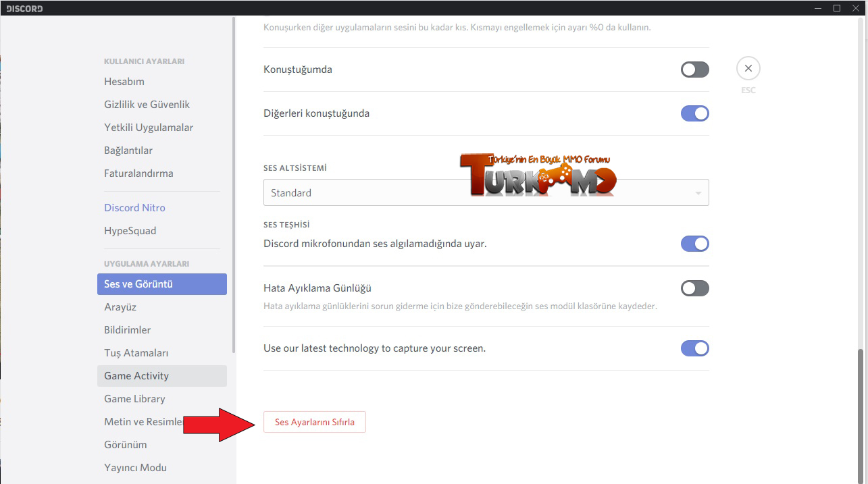Click the Kullanıcı Ayarları section header

pyautogui.click(x=144, y=61)
